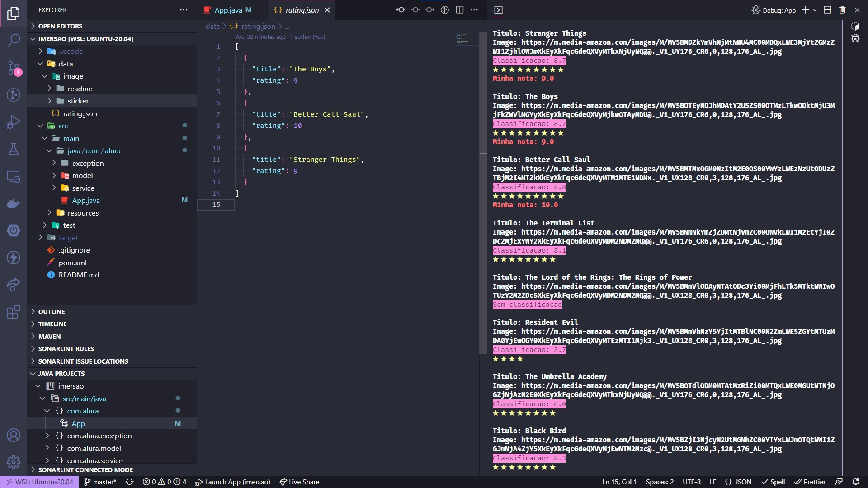Expand the OUTLINE section
This screenshot has width=868, height=488.
pyautogui.click(x=51, y=312)
